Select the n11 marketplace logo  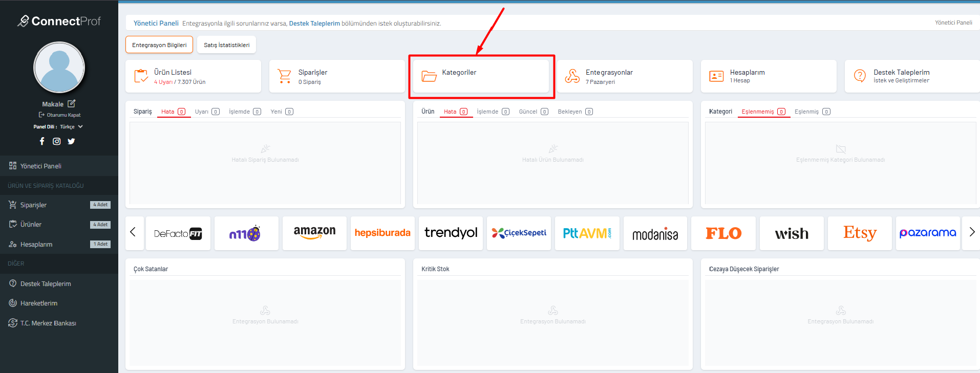point(246,233)
